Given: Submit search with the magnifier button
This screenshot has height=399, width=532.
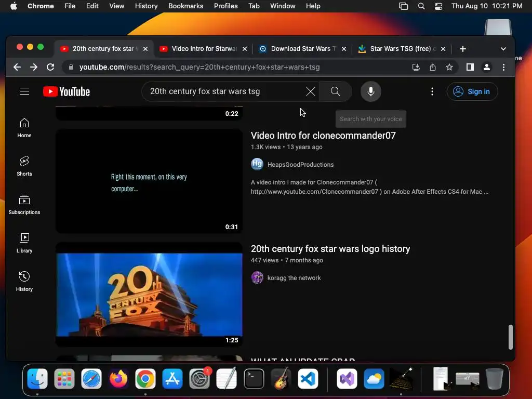Looking at the screenshot, I should click(335, 91).
